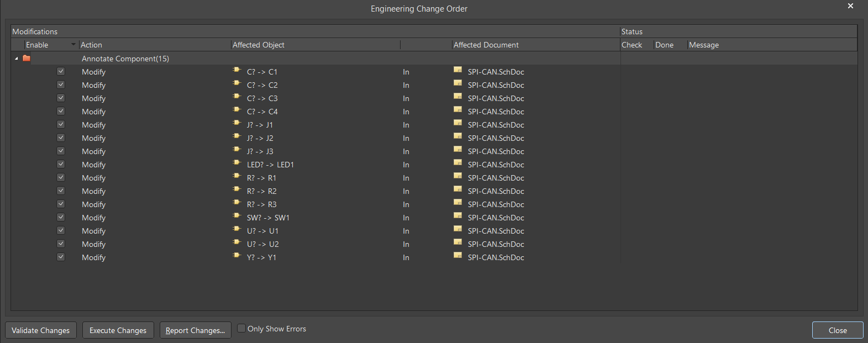Uncheck the Enable box for C? -> C1
Screen dimensions: 868x343
click(x=61, y=71)
